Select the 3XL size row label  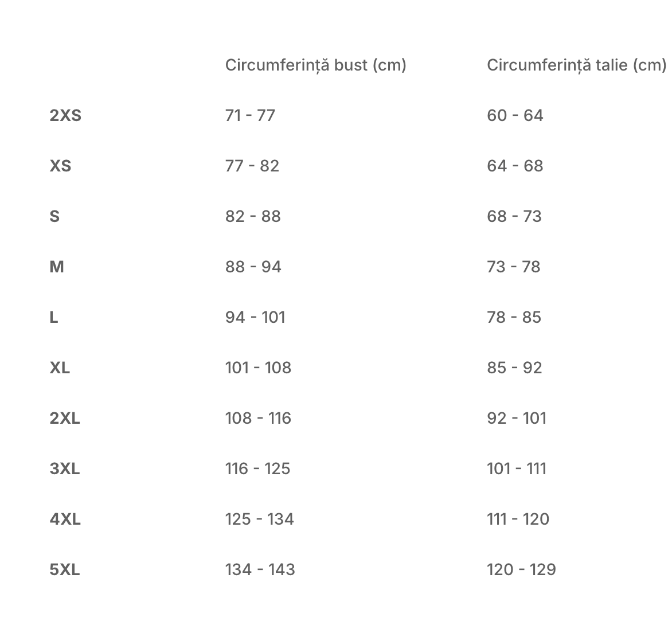[x=65, y=468]
